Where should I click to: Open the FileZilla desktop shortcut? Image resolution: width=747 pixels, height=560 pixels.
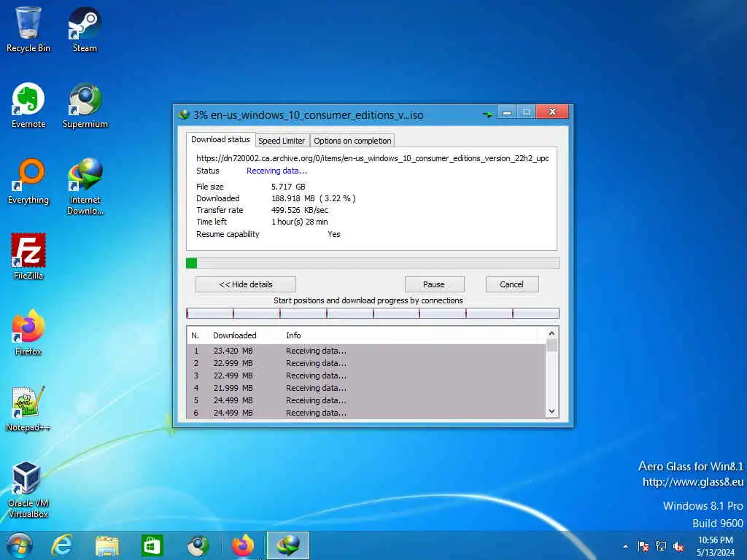tap(28, 257)
